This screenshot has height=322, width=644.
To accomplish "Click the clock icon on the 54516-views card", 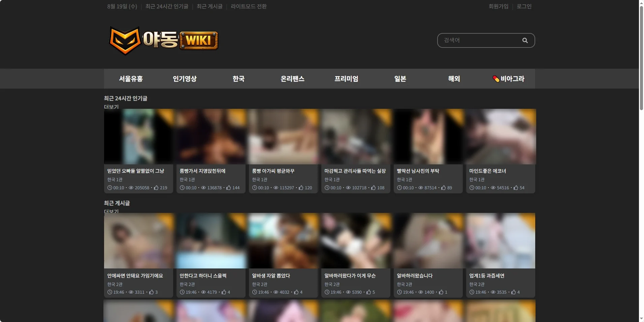I will pos(472,188).
